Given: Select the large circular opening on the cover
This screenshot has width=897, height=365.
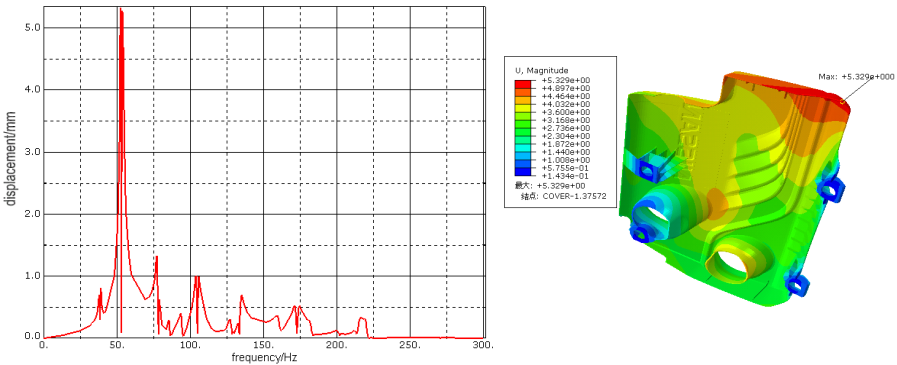Looking at the screenshot, I should [x=733, y=264].
